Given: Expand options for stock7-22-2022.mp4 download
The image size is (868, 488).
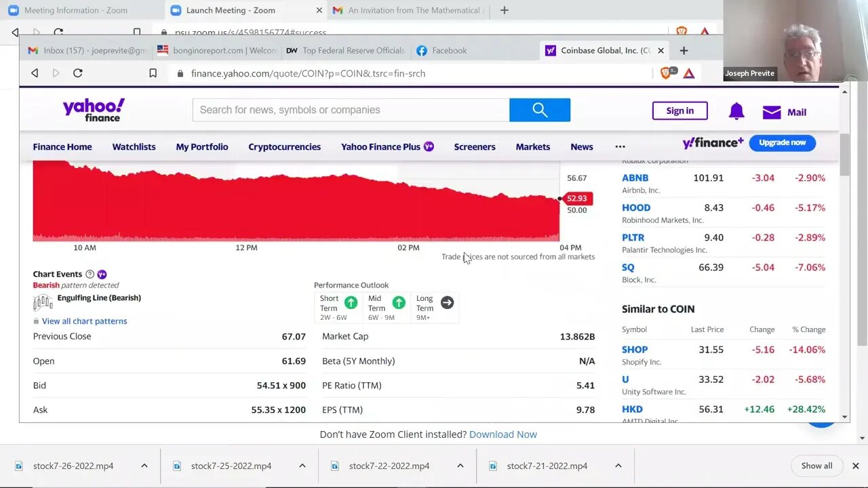Looking at the screenshot, I should click(460, 466).
